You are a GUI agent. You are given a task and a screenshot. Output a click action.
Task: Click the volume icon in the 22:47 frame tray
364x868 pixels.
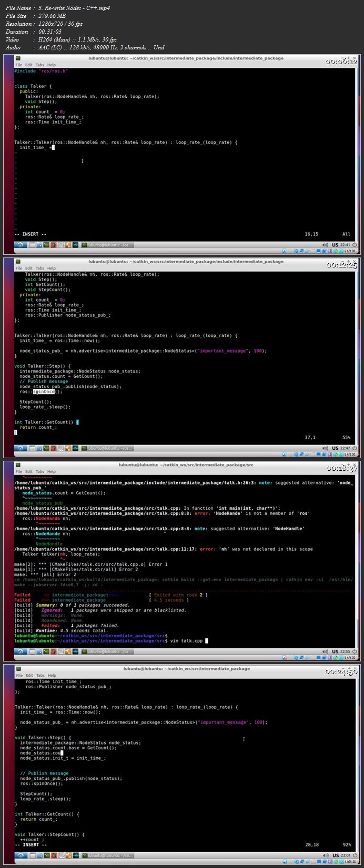pyautogui.click(x=326, y=448)
